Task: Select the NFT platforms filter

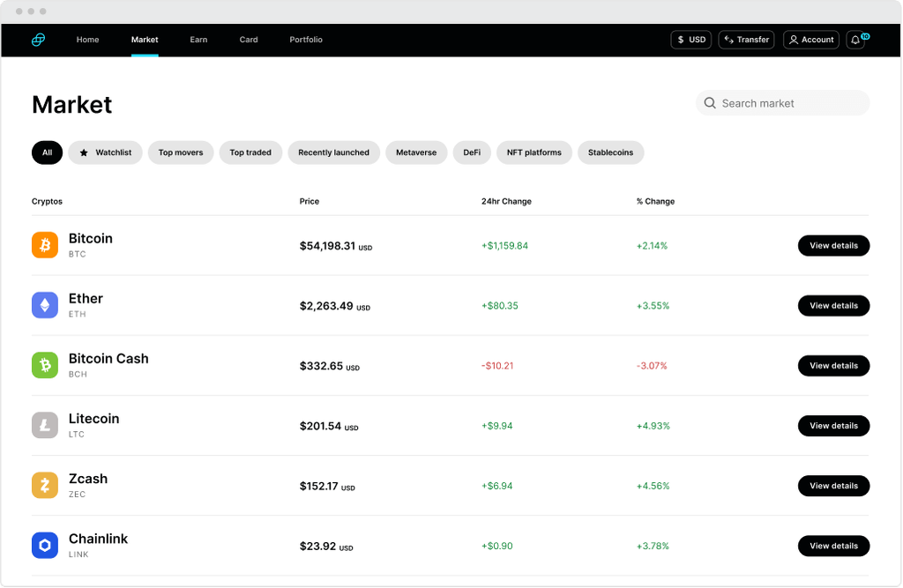Action: (x=534, y=153)
